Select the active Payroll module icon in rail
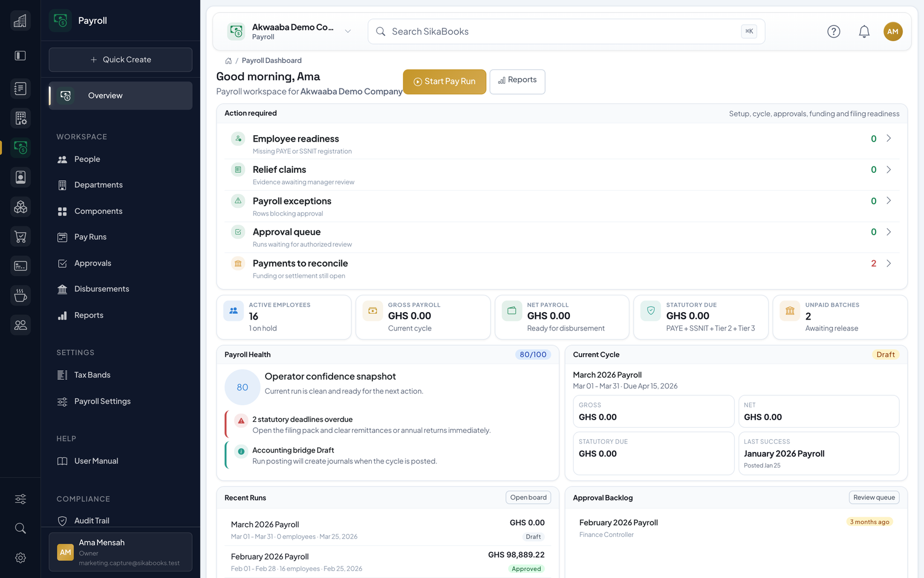The height and width of the screenshot is (578, 924). [x=20, y=148]
